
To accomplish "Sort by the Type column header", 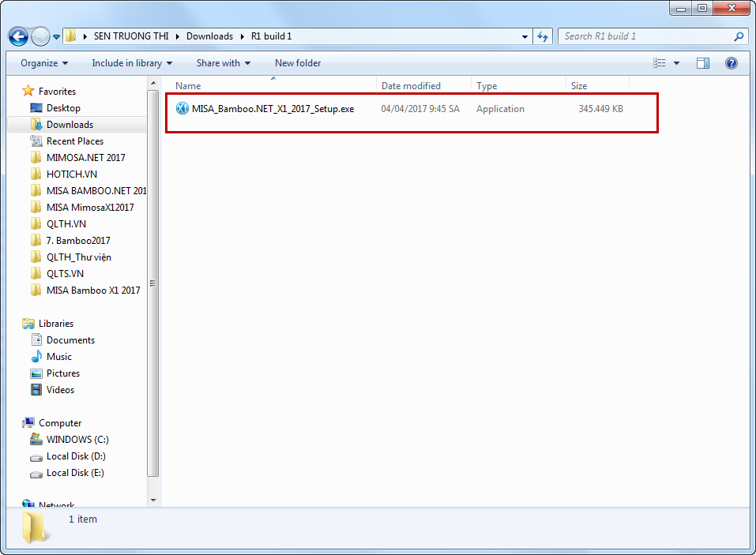I will coord(517,85).
